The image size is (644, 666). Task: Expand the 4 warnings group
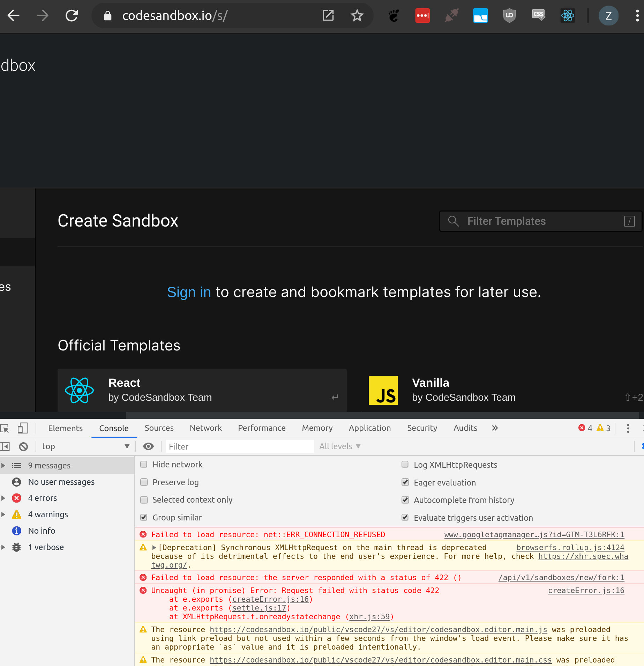(x=3, y=515)
